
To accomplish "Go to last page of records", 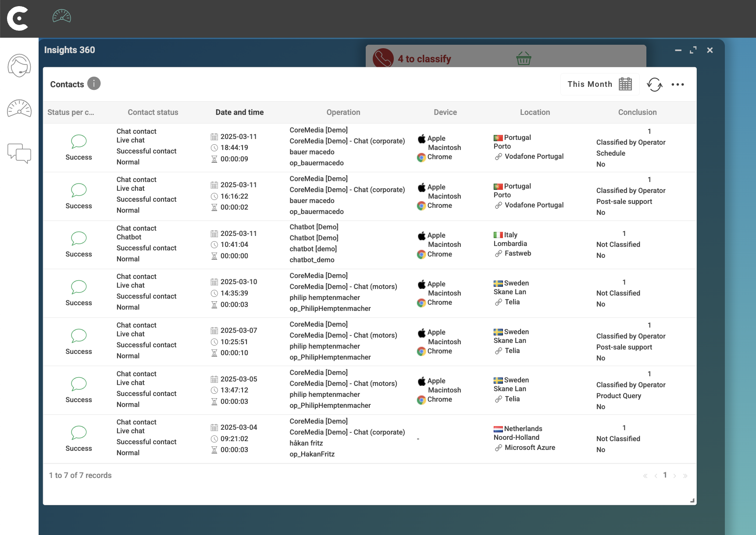I will click(x=685, y=476).
